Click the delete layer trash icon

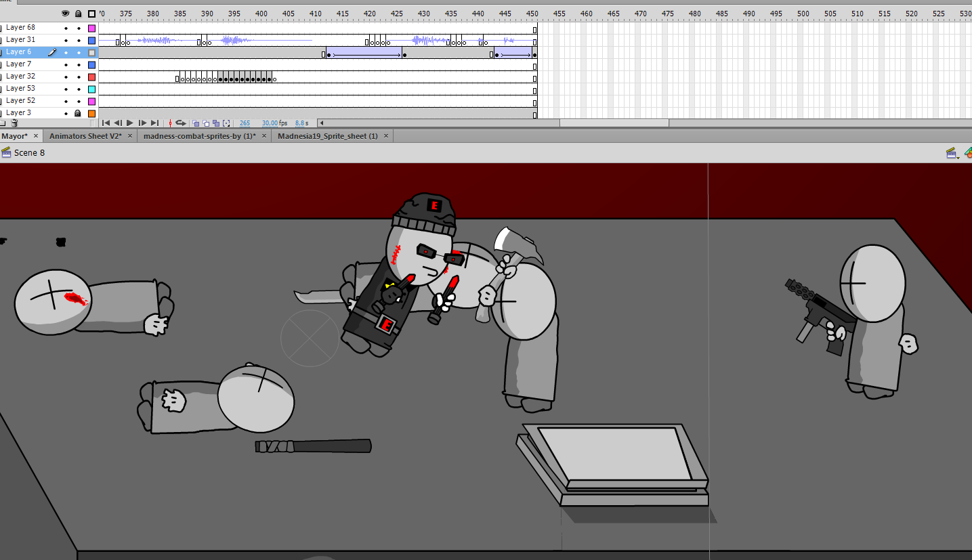[x=14, y=123]
